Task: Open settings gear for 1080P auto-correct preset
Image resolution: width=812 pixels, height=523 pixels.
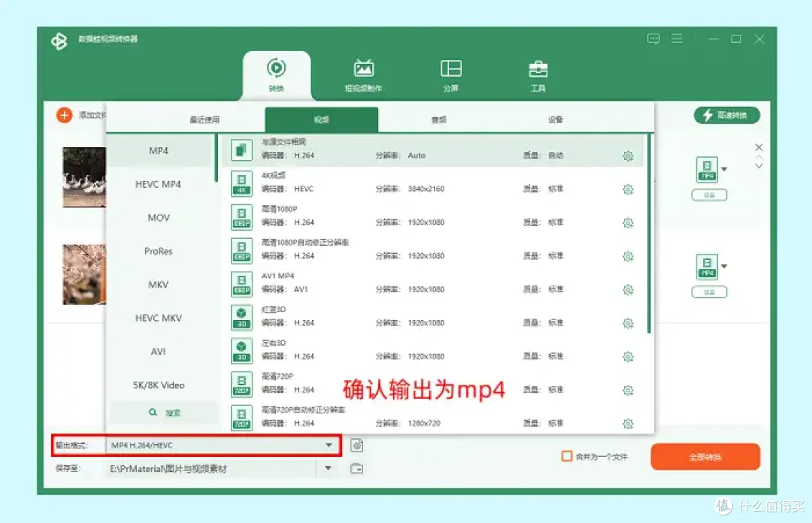Action: [x=628, y=256]
